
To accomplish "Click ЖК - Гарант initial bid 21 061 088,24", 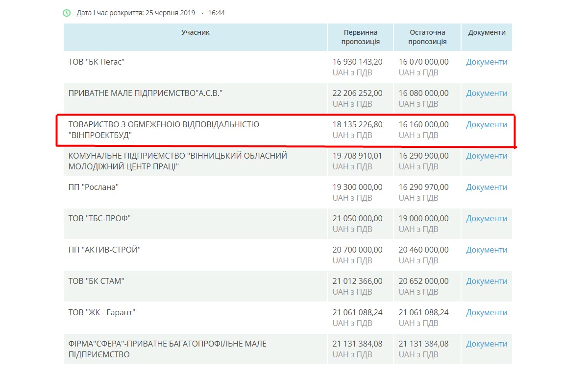I will coord(358,313).
